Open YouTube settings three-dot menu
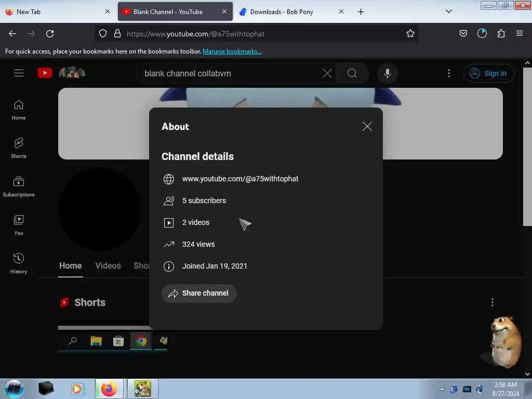 [448, 73]
